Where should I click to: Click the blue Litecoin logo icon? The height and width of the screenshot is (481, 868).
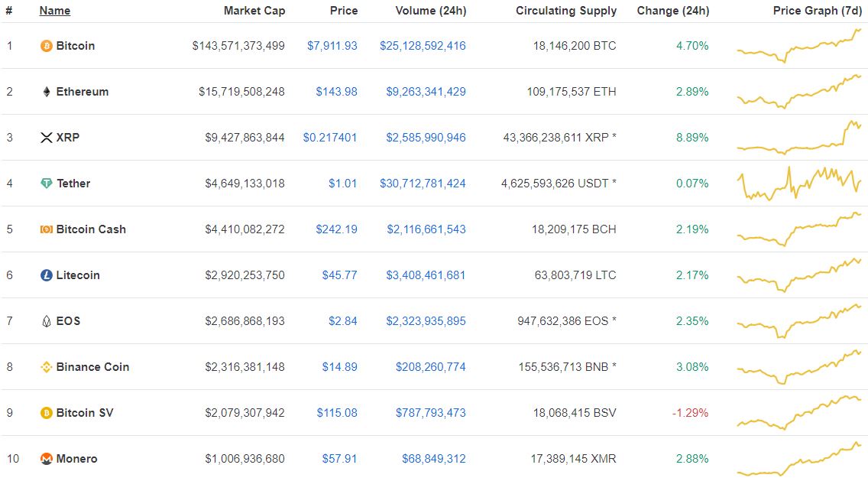(47, 275)
